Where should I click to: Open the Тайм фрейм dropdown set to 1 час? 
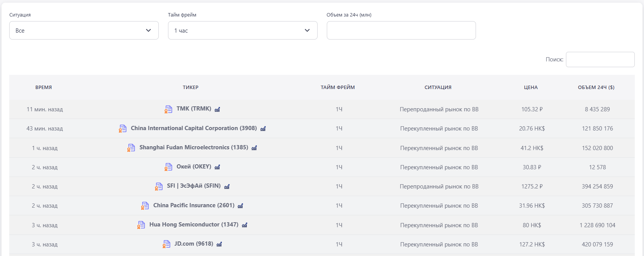[243, 30]
